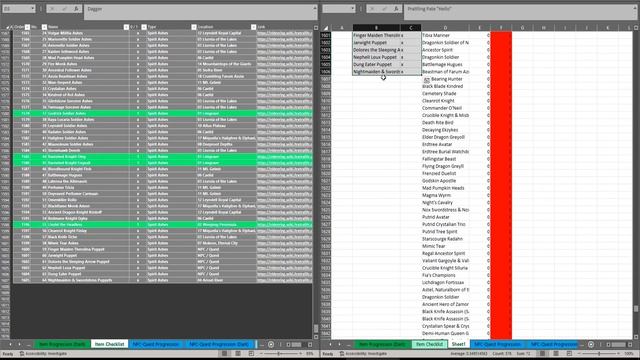Open No. column filter dropdown
Screen dimensions: 640x360
click(44, 27)
